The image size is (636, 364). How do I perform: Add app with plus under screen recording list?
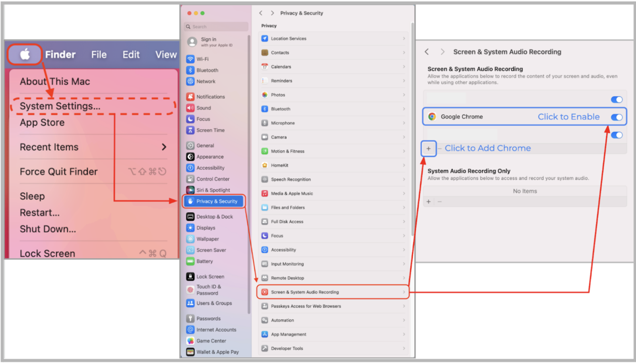click(429, 149)
